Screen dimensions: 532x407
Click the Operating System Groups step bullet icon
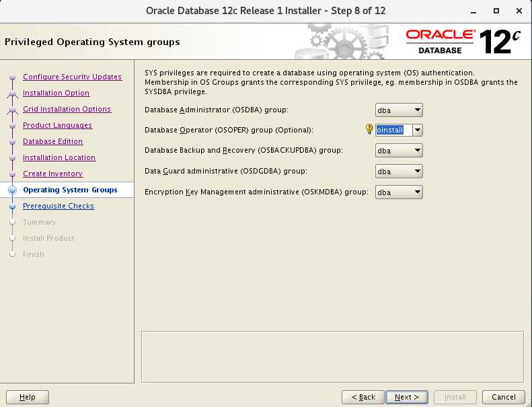pyautogui.click(x=13, y=190)
